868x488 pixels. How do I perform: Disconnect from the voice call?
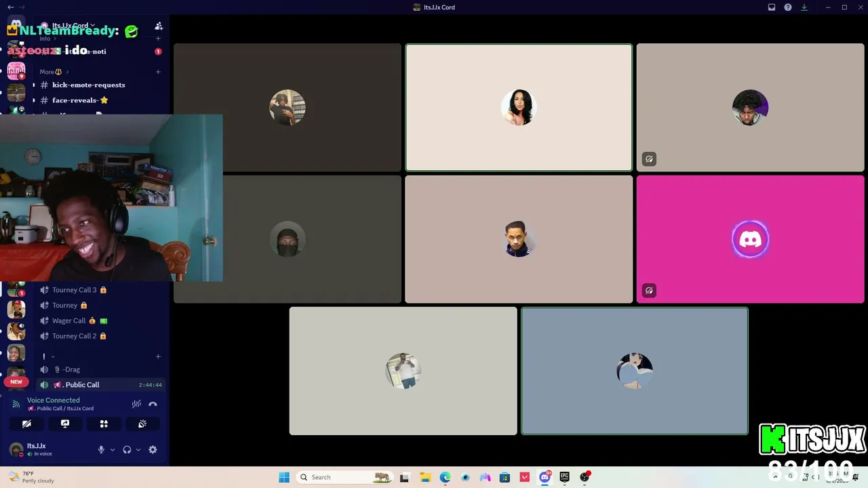153,404
